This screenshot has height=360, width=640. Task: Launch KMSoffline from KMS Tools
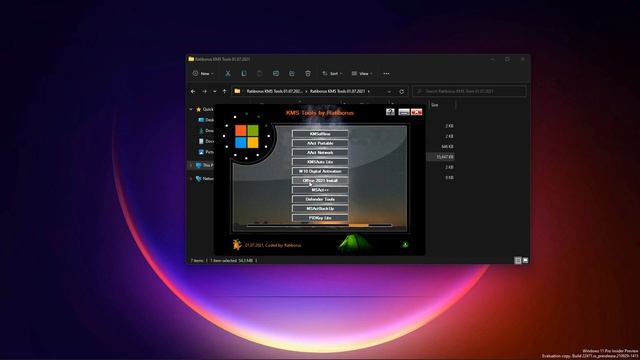[320, 134]
